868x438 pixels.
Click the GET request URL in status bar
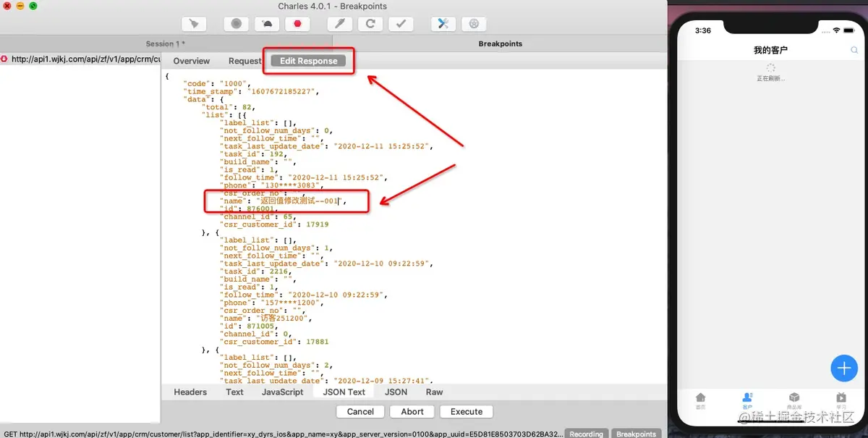click(x=282, y=434)
